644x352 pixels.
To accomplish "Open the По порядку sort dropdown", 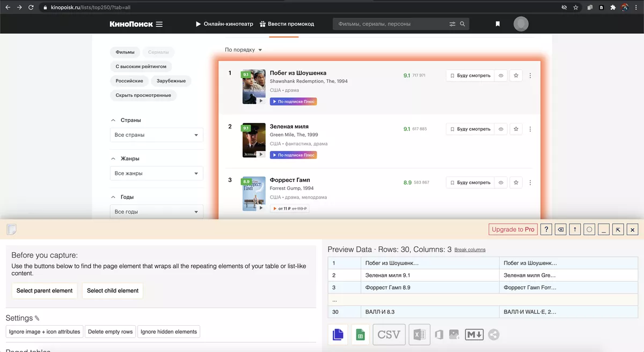I will pos(244,50).
